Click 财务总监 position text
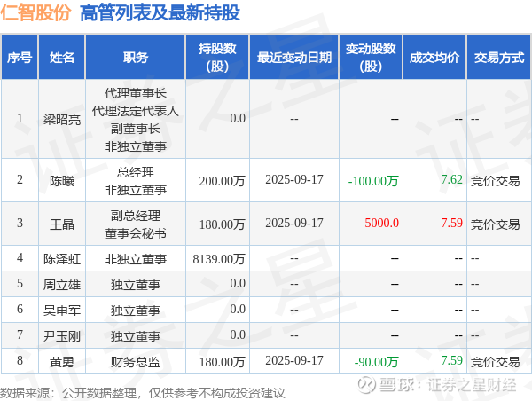532x401 pixels. pyautogui.click(x=136, y=362)
